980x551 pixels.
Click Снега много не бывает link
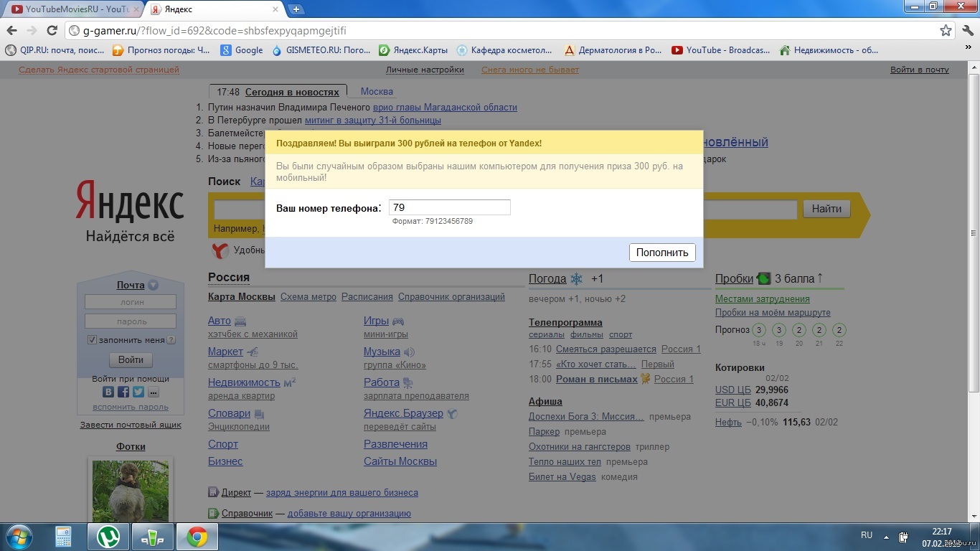coord(530,70)
